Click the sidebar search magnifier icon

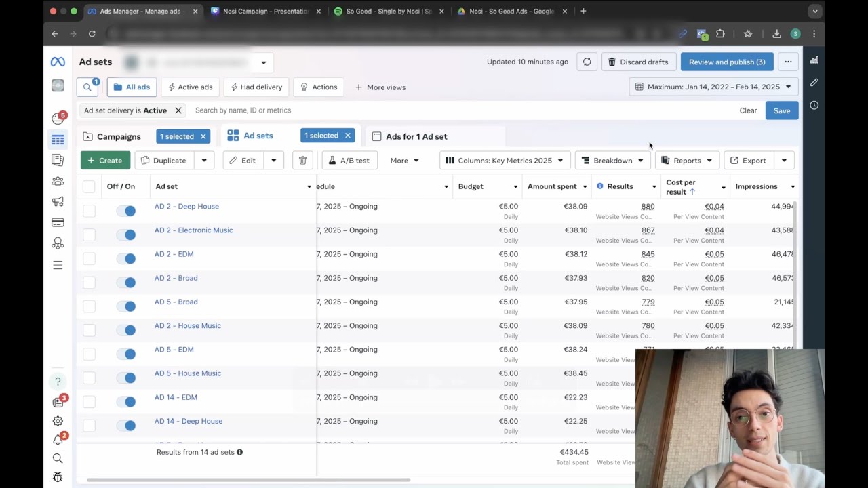pos(58,459)
